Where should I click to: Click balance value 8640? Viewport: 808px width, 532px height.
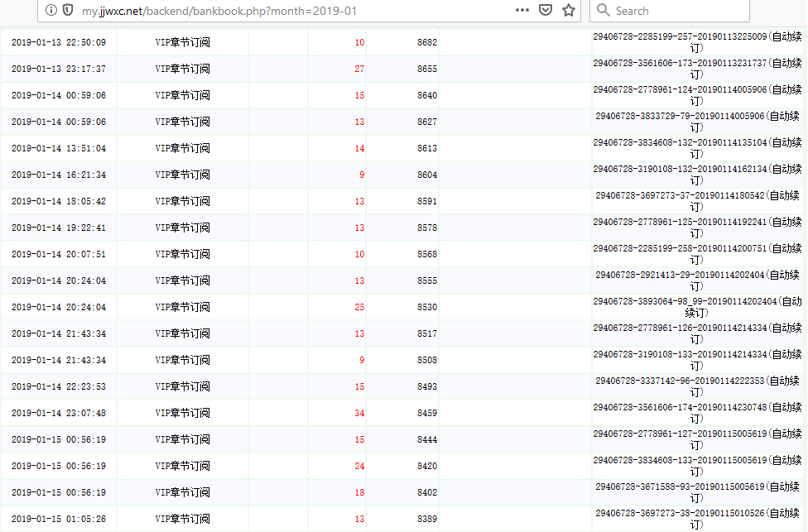427,95
